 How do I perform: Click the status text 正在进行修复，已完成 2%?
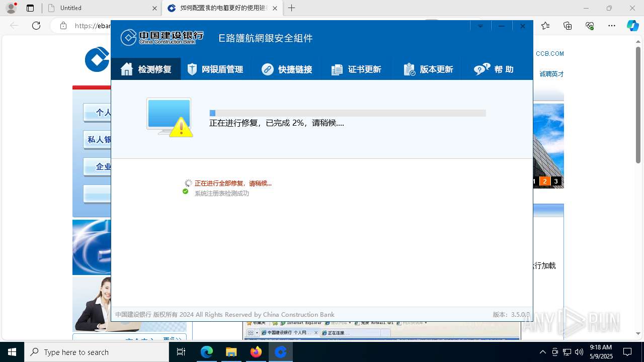277,123
